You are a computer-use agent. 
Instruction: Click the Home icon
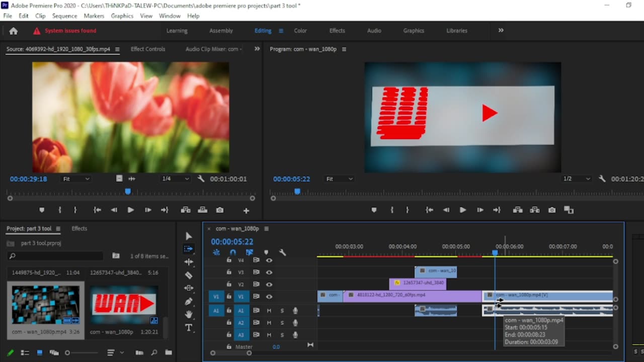coord(14,31)
